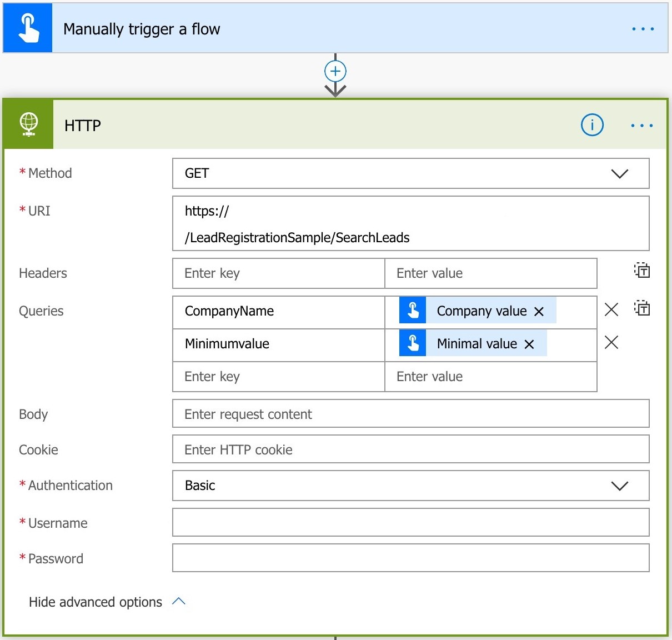Open the info tooltip on the HTTP card
This screenshot has height=640, width=672.
click(x=592, y=125)
